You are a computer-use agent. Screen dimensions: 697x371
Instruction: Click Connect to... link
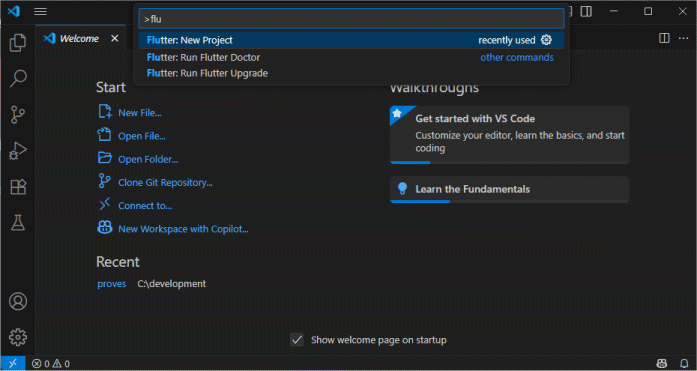point(145,206)
